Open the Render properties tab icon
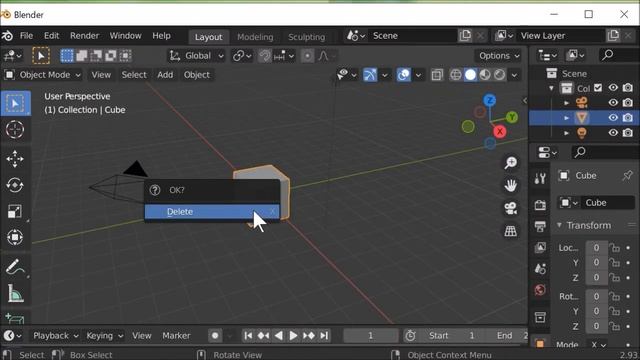 coord(540,205)
